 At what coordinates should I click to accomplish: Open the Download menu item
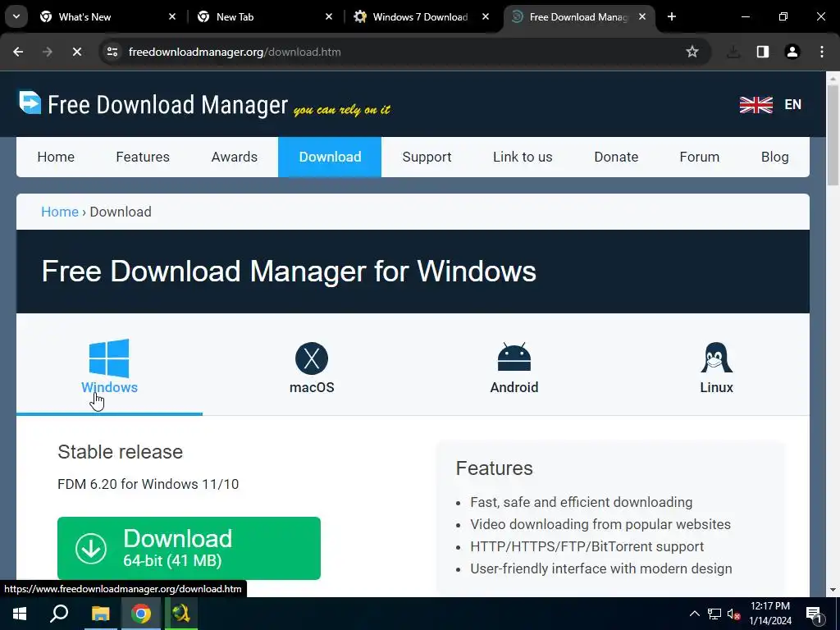330,157
